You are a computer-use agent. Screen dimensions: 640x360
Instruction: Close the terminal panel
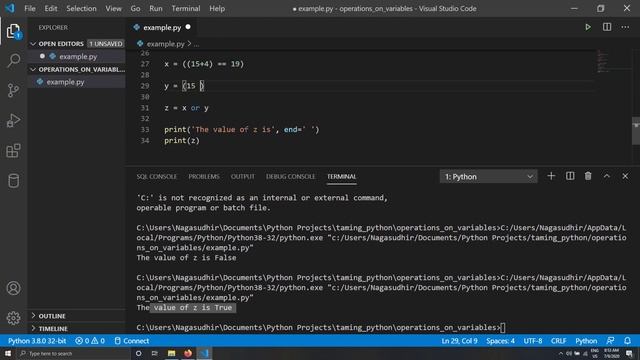tap(625, 176)
